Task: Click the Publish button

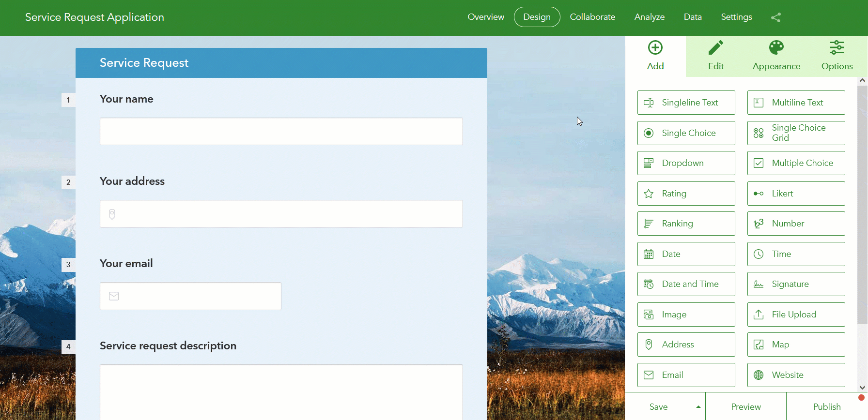Action: tap(827, 407)
